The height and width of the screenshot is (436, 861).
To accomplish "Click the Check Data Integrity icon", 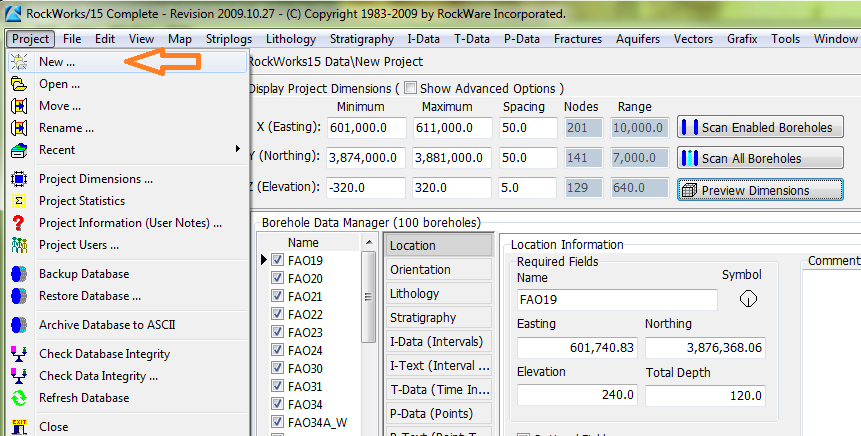I will [19, 376].
